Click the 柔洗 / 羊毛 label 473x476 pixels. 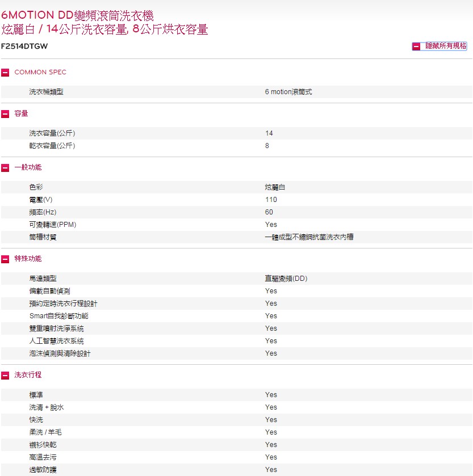click(x=45, y=432)
